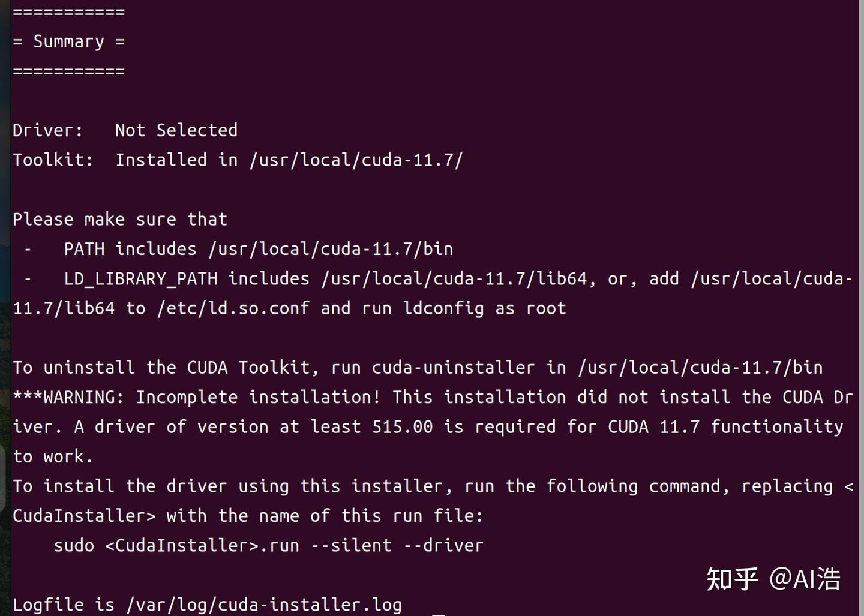Click the --silent flag in command
Screen dimensions: 864x616
[351, 546]
